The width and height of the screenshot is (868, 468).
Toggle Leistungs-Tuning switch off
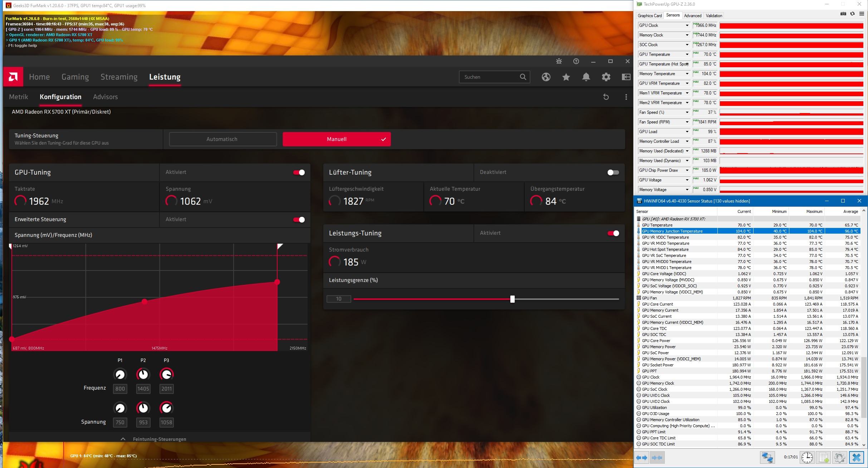(613, 233)
